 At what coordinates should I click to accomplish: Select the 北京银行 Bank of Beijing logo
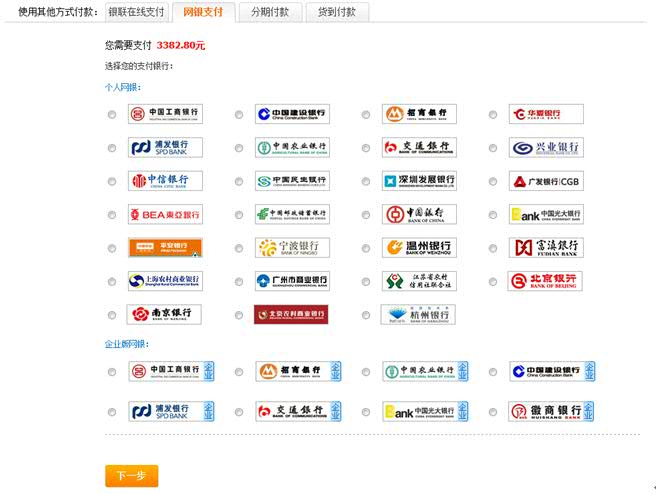tap(545, 281)
